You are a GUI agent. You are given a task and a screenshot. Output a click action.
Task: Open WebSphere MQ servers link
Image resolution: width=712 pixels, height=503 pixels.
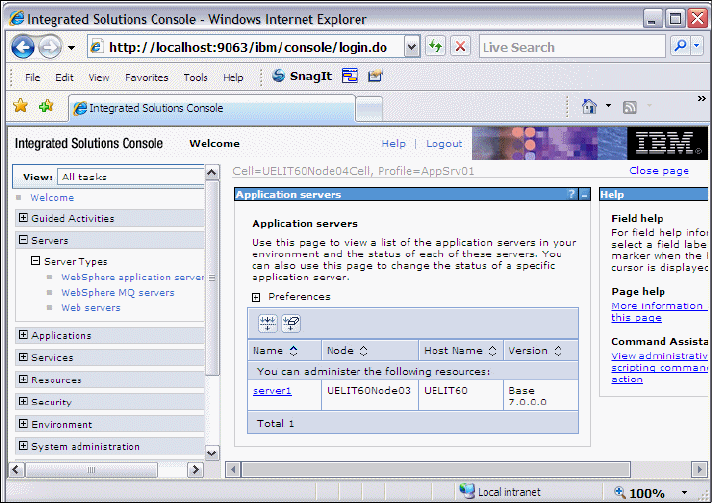[118, 292]
